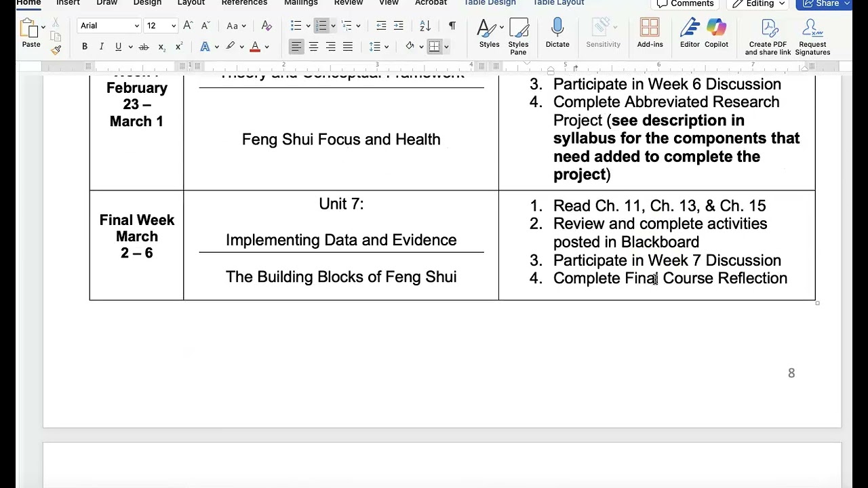Toggle underline formatting
868x488 pixels.
[118, 47]
